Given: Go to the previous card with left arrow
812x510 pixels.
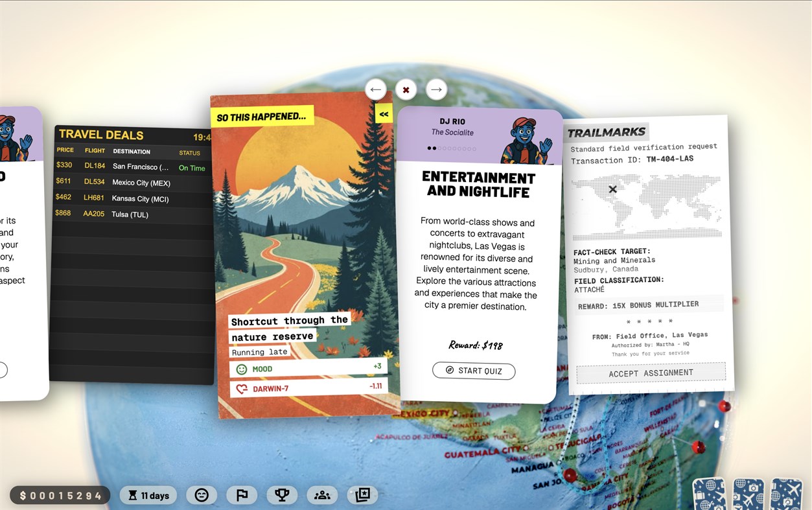Looking at the screenshot, I should pyautogui.click(x=376, y=89).
